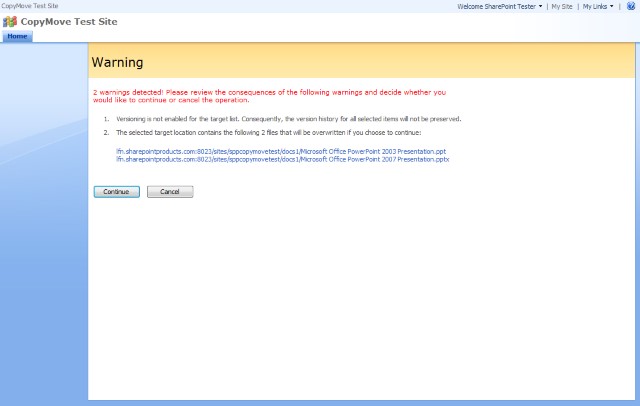This screenshot has width=640, height=406.
Task: Click the red '2 warnings detected!' message
Action: [269, 96]
